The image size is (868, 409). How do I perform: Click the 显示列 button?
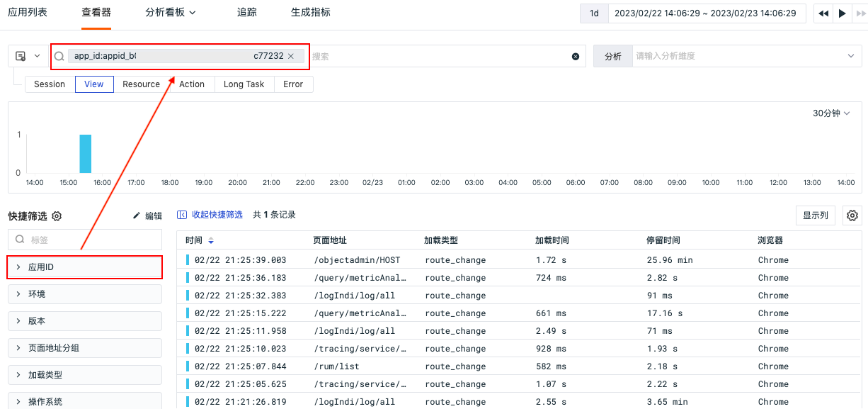tap(816, 215)
